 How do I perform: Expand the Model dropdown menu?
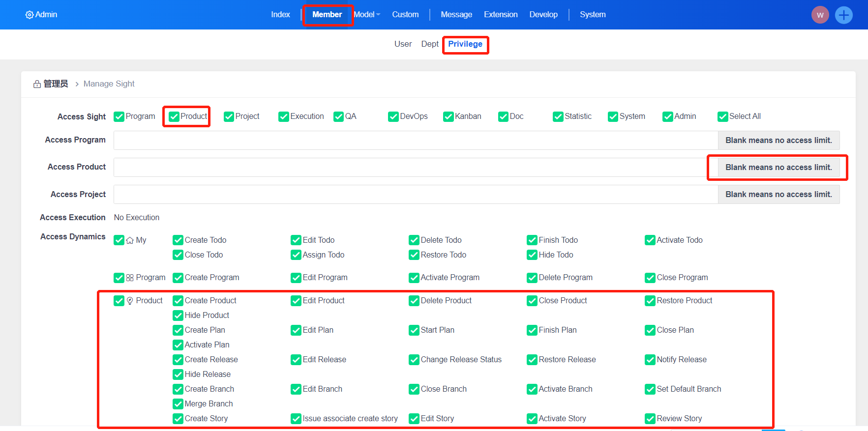[x=366, y=15]
